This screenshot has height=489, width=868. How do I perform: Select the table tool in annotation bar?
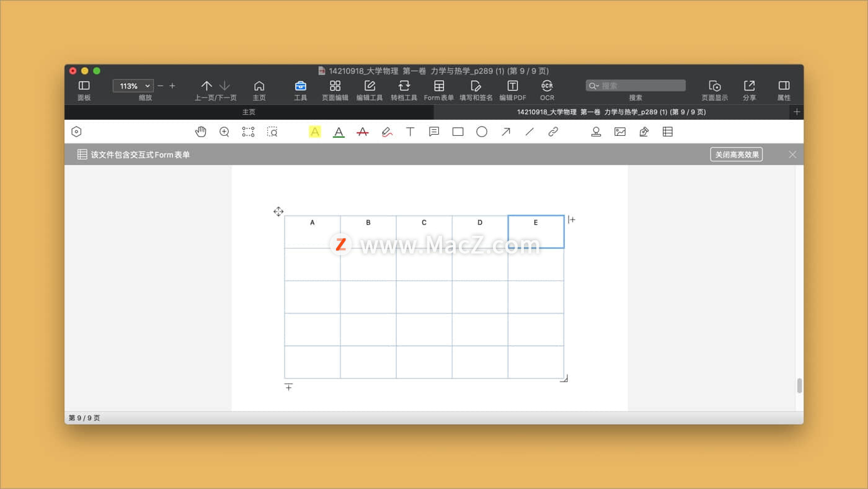point(668,132)
